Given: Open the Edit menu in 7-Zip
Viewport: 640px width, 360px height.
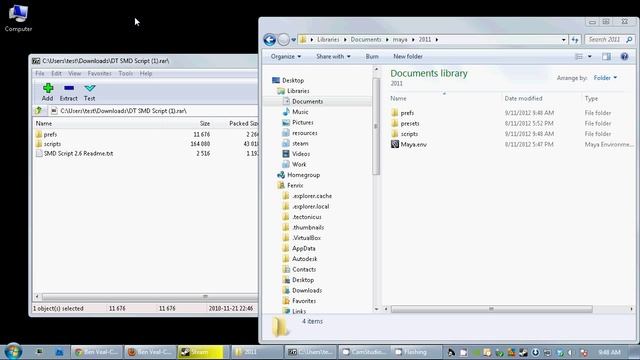Looking at the screenshot, I should [x=56, y=73].
